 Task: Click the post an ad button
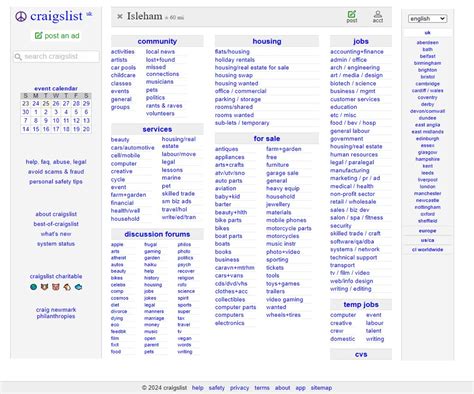[57, 36]
